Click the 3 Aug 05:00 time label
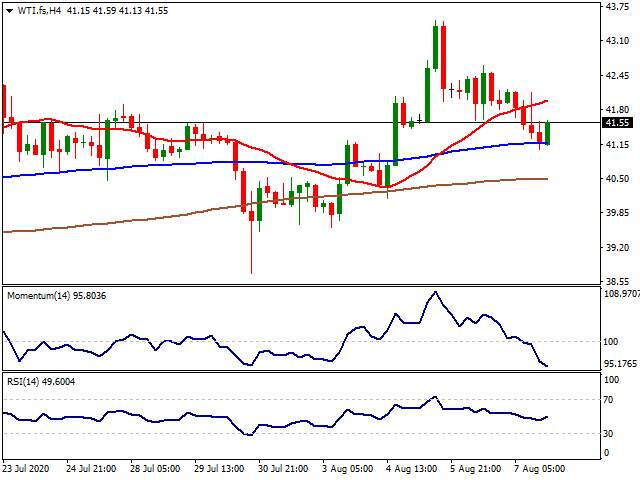The height and width of the screenshot is (480, 640). (347, 468)
